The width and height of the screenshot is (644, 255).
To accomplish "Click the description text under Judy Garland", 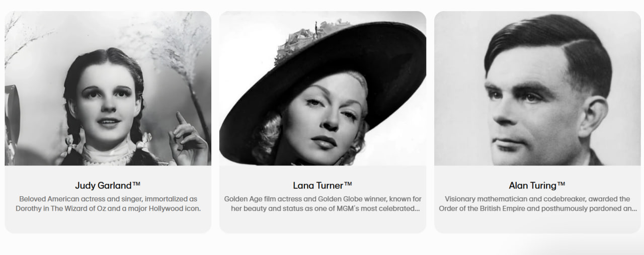I will tap(108, 204).
